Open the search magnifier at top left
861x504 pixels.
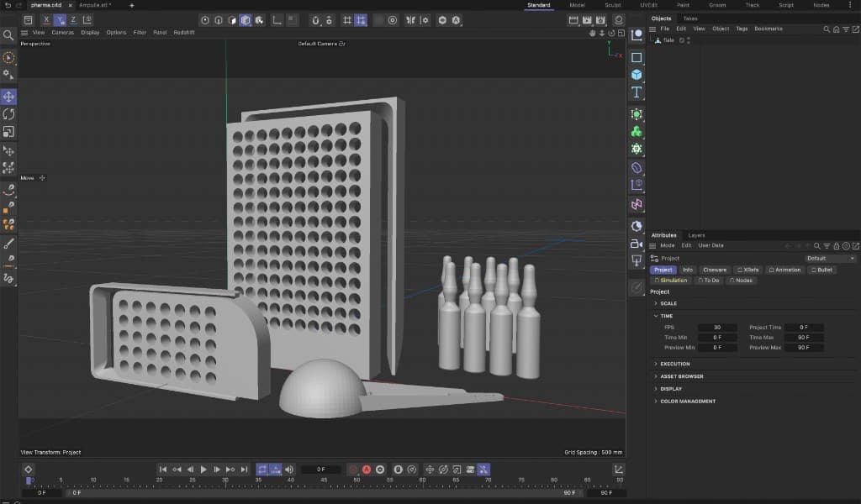point(8,35)
